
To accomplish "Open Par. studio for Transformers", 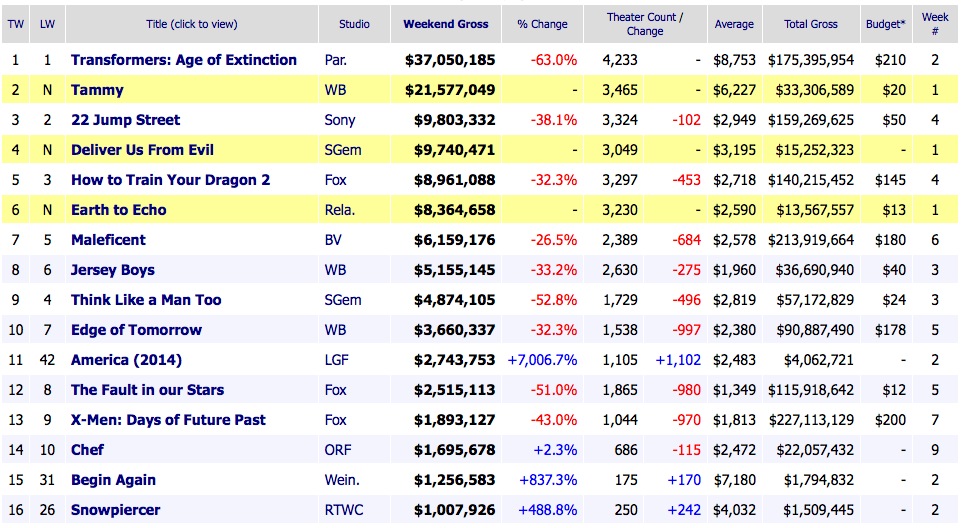I will [336, 60].
